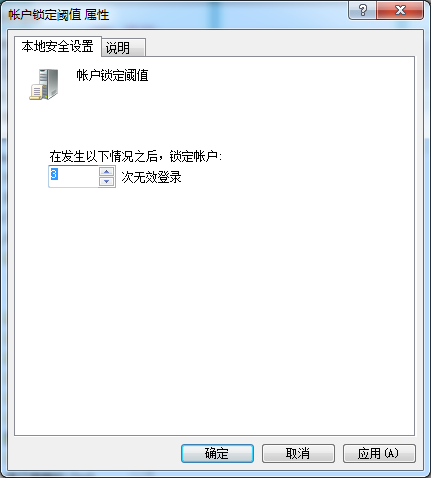Click the 取消 button
The image size is (431, 478).
[x=298, y=453]
